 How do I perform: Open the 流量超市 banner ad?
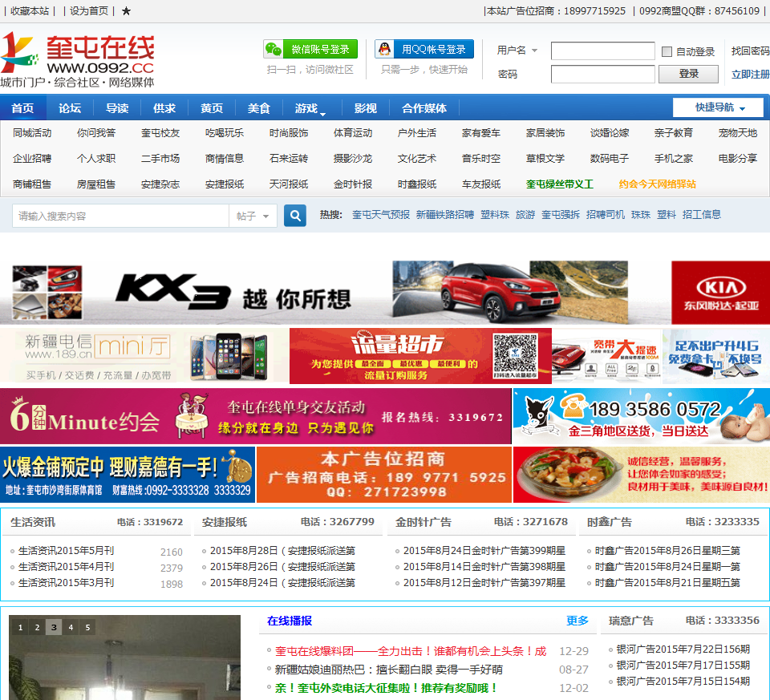[x=420, y=356]
